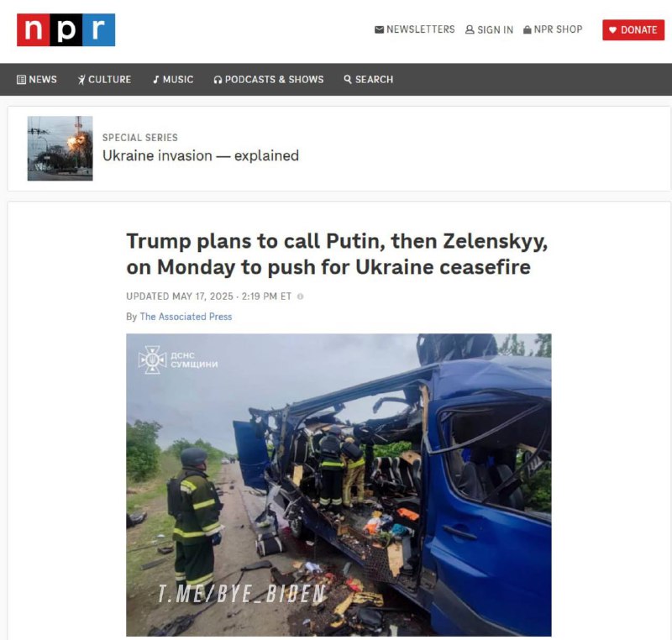This screenshot has width=672, height=640.
Task: Click the Sign In person icon
Action: click(x=470, y=29)
